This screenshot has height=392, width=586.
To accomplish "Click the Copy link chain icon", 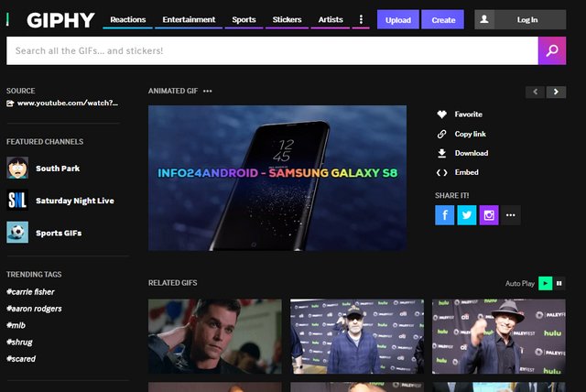I will click(x=441, y=134).
